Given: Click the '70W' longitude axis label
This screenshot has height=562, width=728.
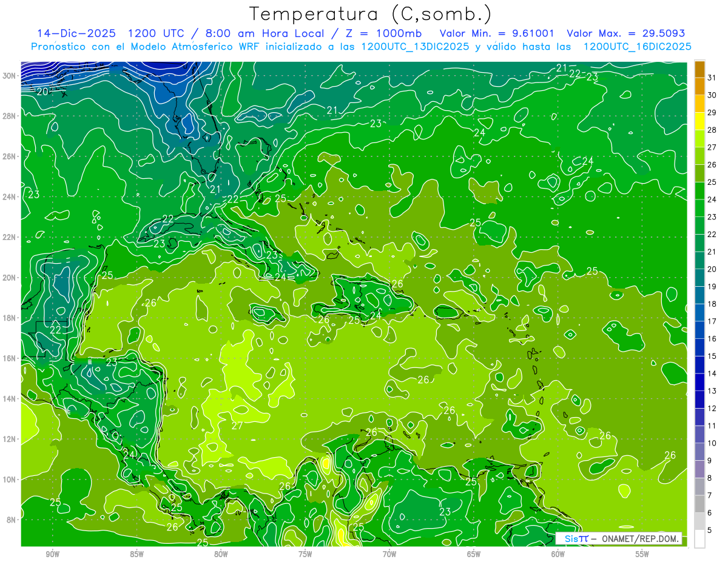Looking at the screenshot, I should pyautogui.click(x=389, y=554).
